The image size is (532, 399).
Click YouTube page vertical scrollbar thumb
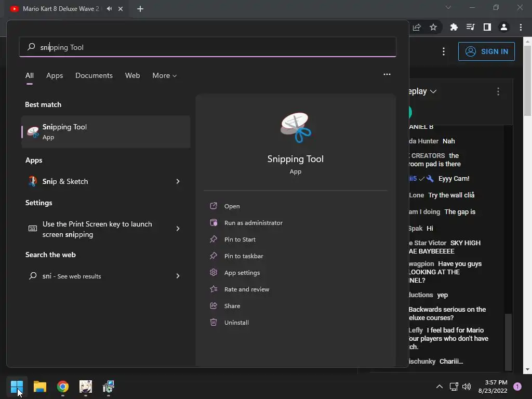(x=527, y=81)
